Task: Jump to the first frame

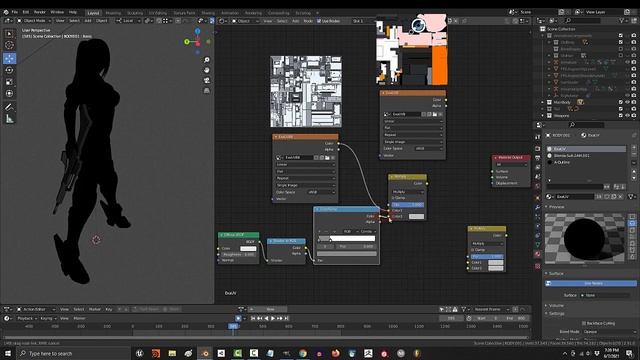Action: pos(253,318)
